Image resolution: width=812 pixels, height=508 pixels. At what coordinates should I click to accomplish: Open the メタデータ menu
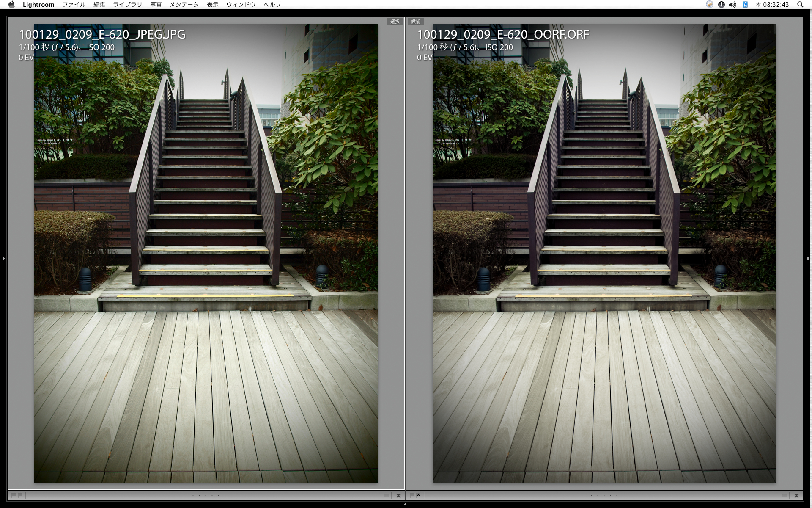coord(184,4)
